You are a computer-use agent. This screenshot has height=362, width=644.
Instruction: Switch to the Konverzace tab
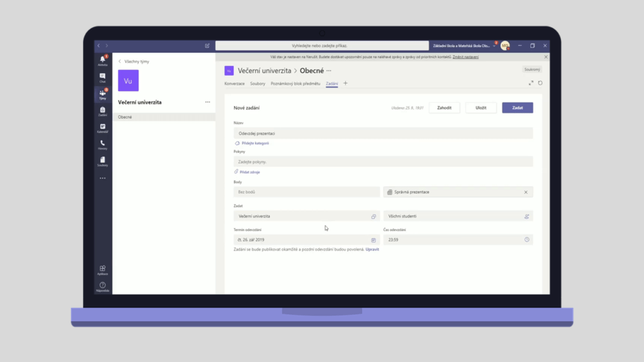click(x=235, y=84)
